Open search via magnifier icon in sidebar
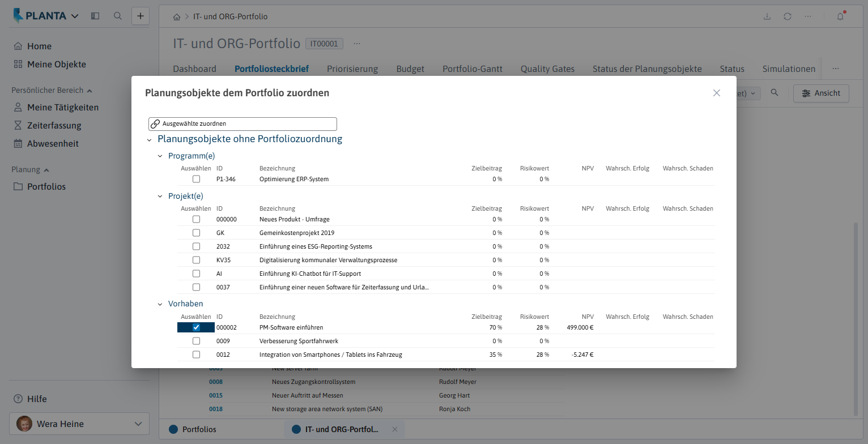Screen dimensions: 868x444 [x=118, y=16]
